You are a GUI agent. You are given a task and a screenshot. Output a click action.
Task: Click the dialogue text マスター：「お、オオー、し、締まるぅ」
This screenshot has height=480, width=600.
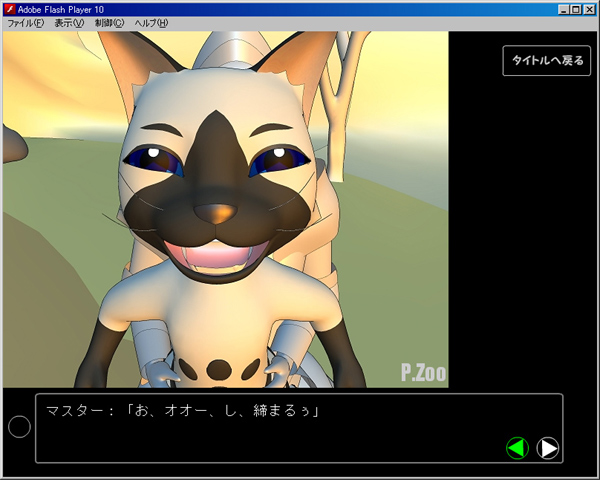coord(183,411)
